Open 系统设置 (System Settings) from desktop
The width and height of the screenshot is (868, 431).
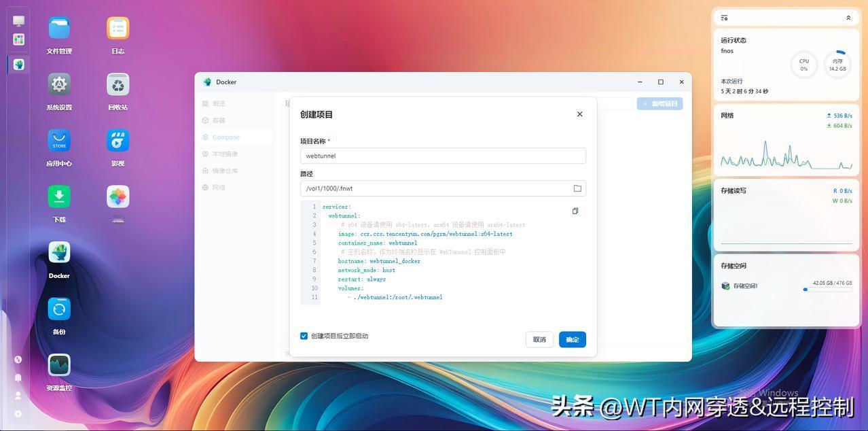click(59, 84)
